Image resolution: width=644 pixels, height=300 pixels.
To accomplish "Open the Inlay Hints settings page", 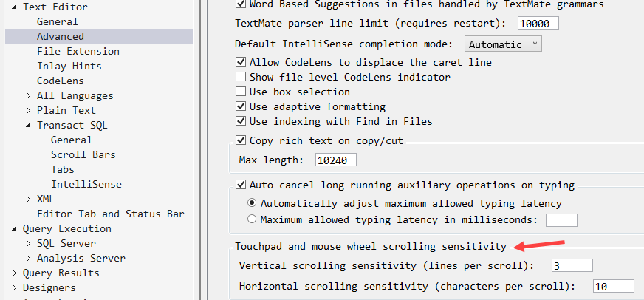I will (x=69, y=66).
